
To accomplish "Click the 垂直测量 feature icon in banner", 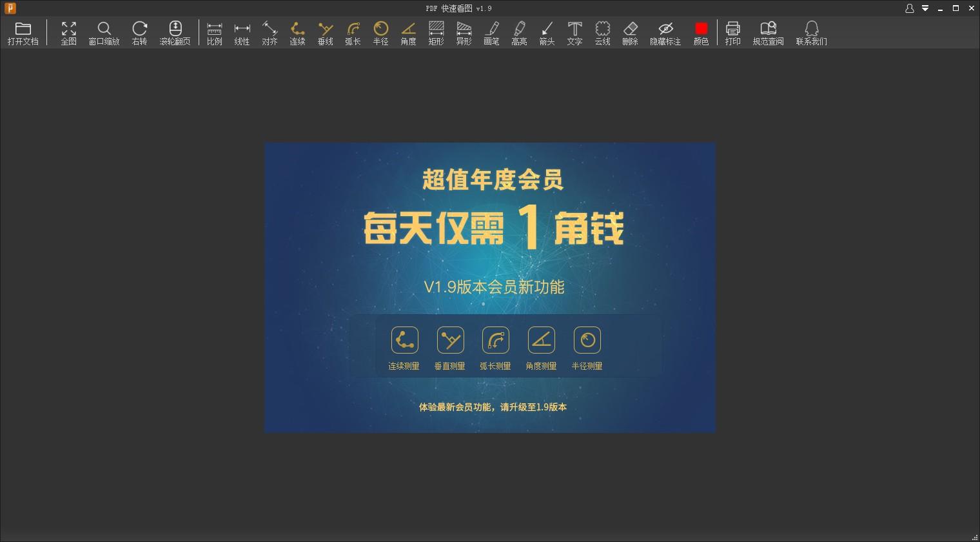I will (x=450, y=340).
